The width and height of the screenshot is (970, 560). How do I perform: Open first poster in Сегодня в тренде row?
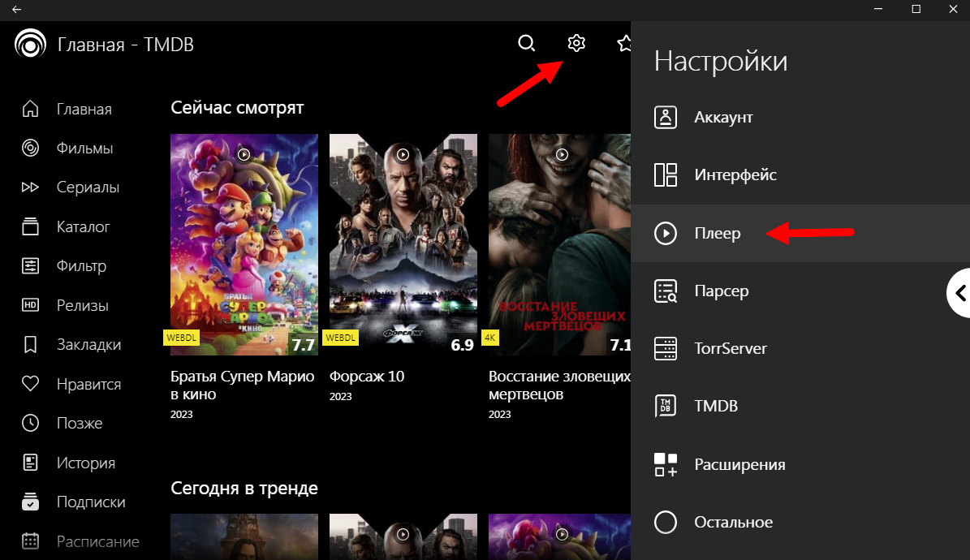tap(244, 536)
